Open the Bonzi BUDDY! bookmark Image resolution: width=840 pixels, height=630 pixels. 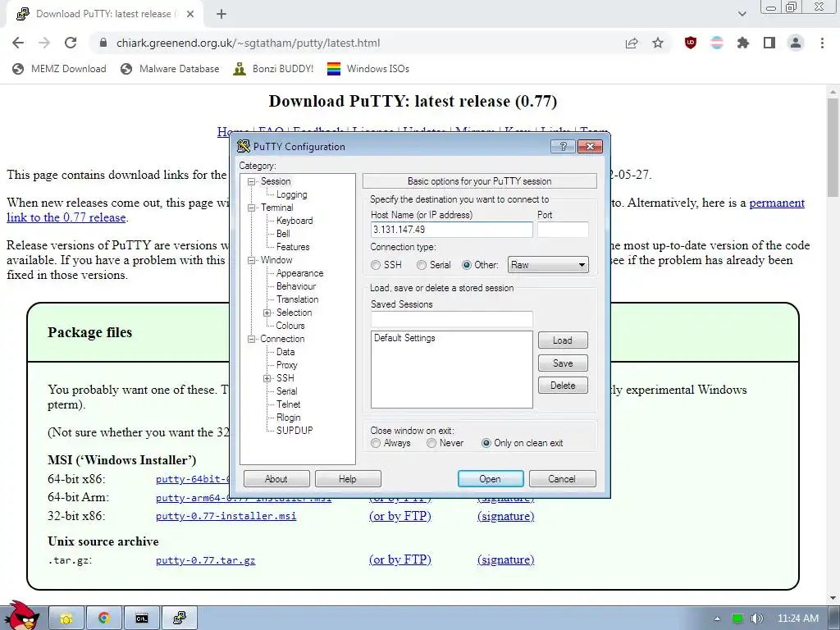click(x=273, y=69)
